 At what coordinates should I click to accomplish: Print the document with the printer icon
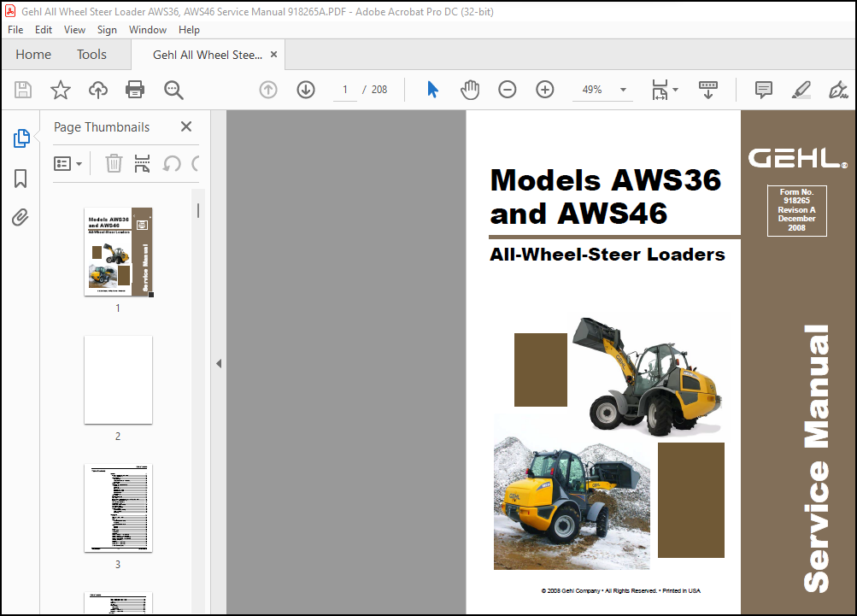135,90
